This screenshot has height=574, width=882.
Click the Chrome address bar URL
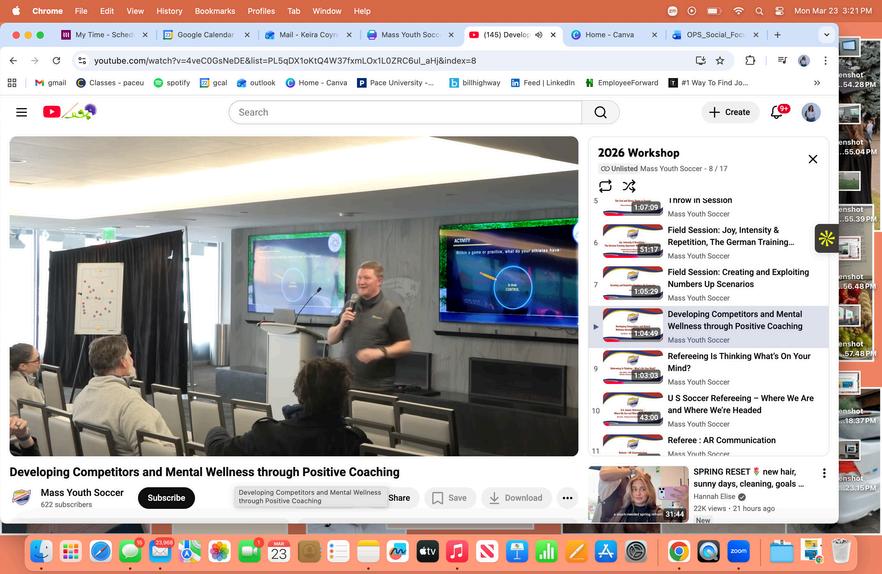pos(285,60)
